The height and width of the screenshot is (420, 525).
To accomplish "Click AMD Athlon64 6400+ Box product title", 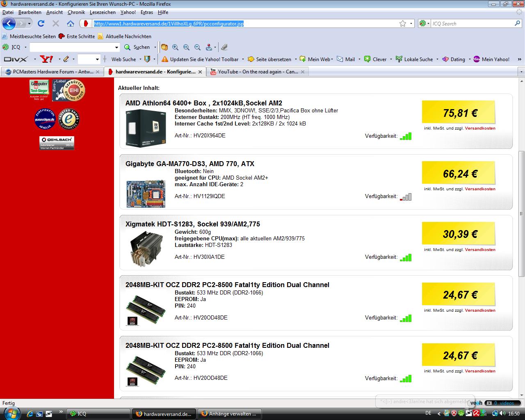I will click(x=204, y=103).
